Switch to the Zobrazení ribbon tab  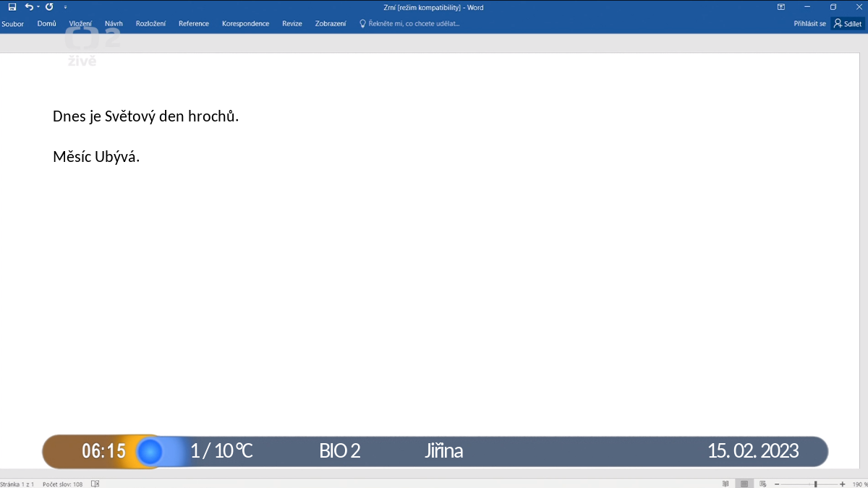tap(331, 24)
